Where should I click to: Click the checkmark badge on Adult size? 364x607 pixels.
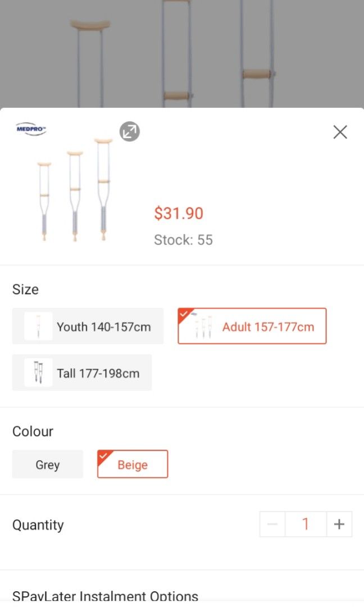[184, 314]
